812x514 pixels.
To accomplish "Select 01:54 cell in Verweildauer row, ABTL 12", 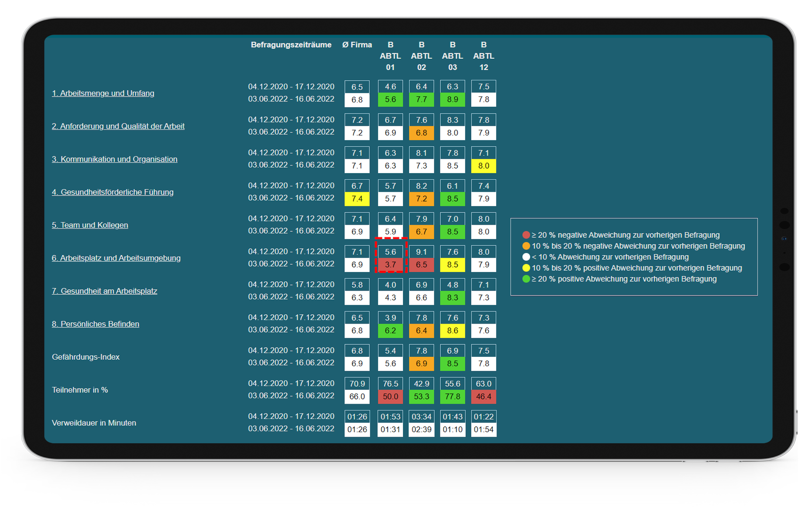I will (x=484, y=429).
